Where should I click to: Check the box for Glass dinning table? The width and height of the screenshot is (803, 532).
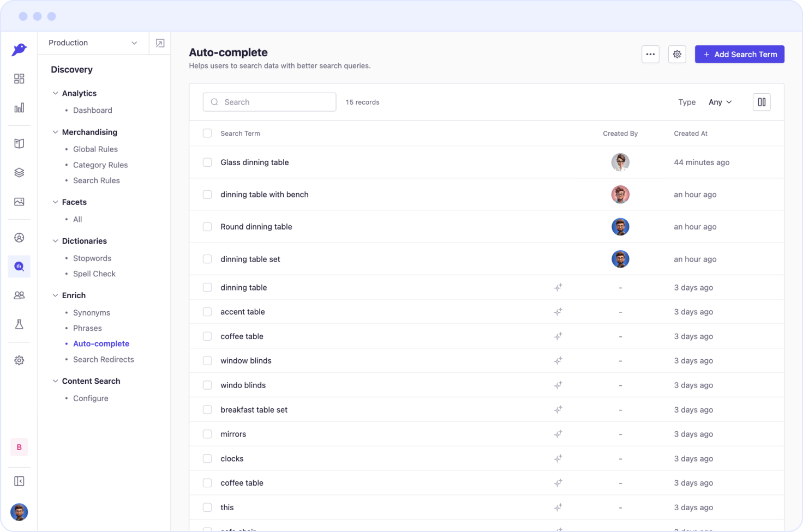pos(207,162)
